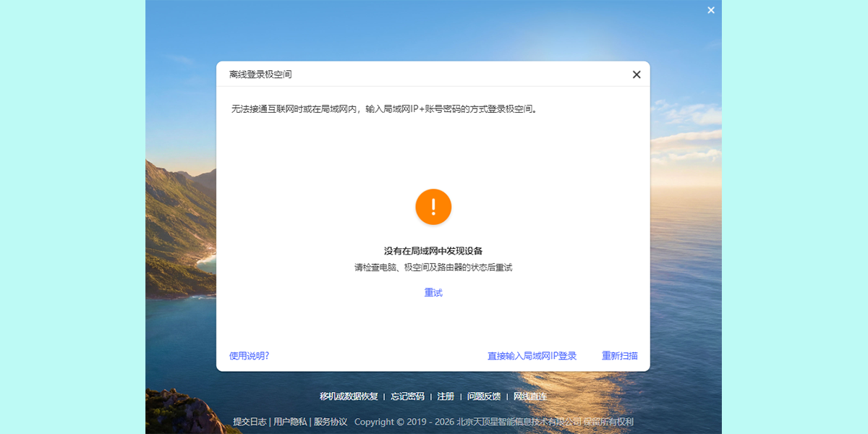Click the 重试 link to retry device discovery

[433, 292]
